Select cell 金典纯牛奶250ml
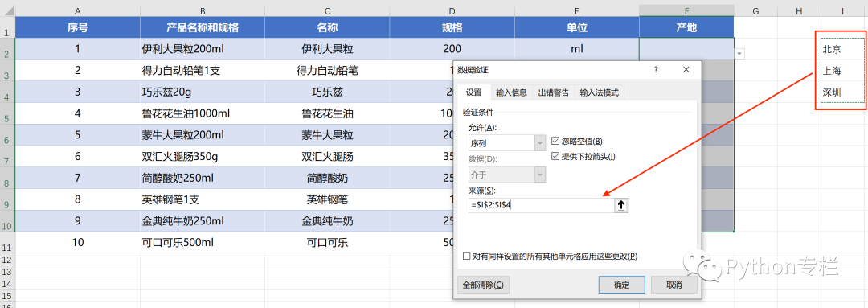The width and height of the screenshot is (868, 308). tap(203, 221)
